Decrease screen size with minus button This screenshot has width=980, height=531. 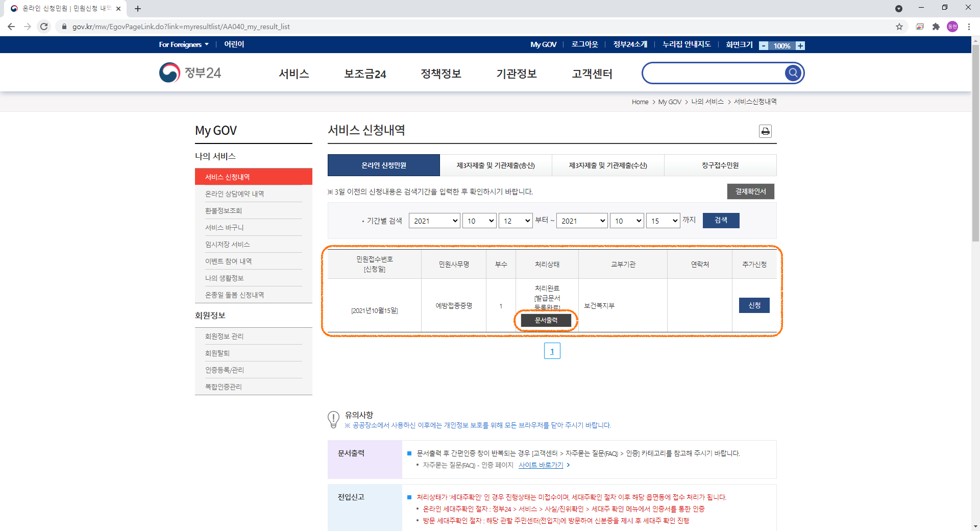764,45
